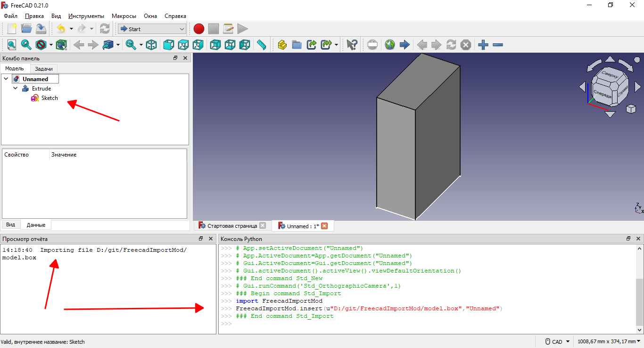Viewport: 644px width, 348px height.
Task: Open the draw style dropdown arrow
Action: 51,45
